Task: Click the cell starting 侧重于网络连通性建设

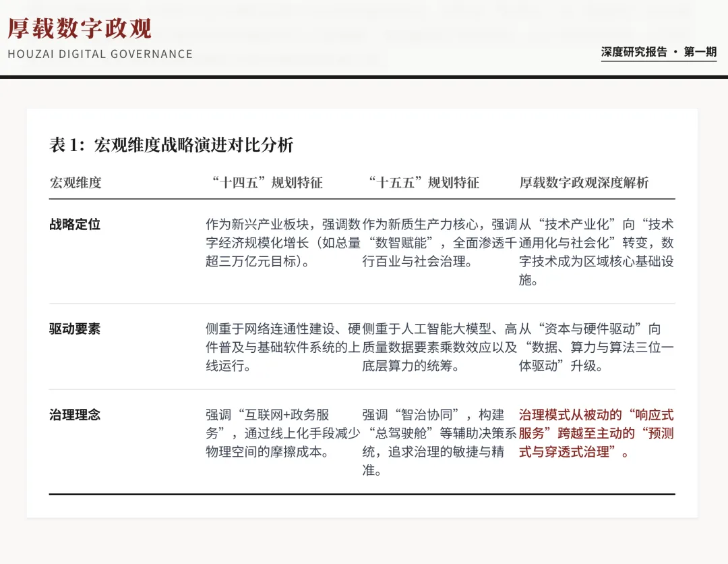Action: [x=283, y=347]
